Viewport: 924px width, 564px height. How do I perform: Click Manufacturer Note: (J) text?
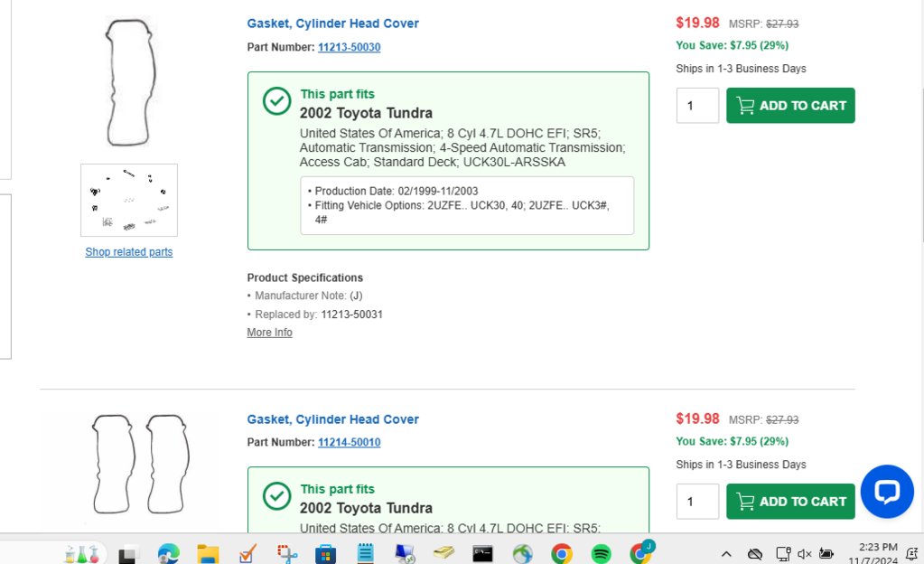[x=309, y=296]
